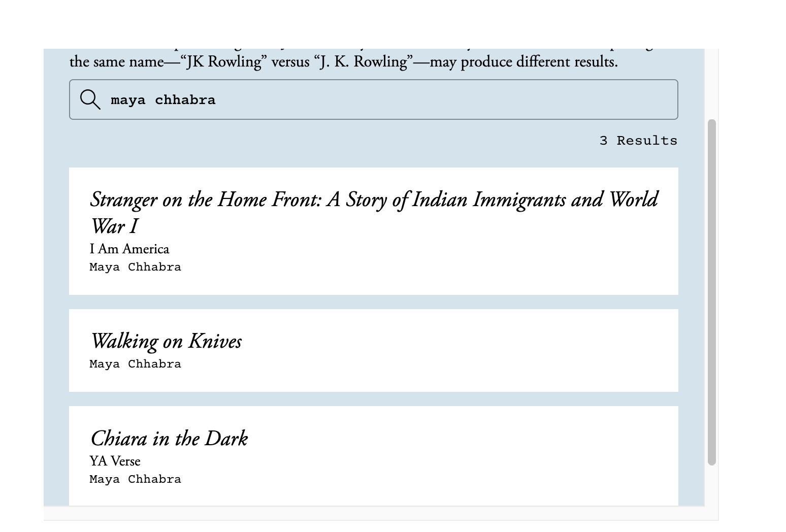The image size is (786, 532).
Task: Click the word "versus" in the note
Action: 290,62
